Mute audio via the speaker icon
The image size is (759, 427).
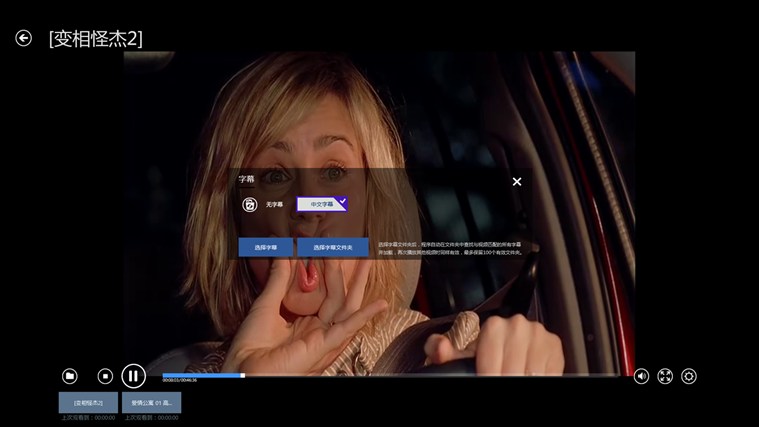[x=641, y=376]
